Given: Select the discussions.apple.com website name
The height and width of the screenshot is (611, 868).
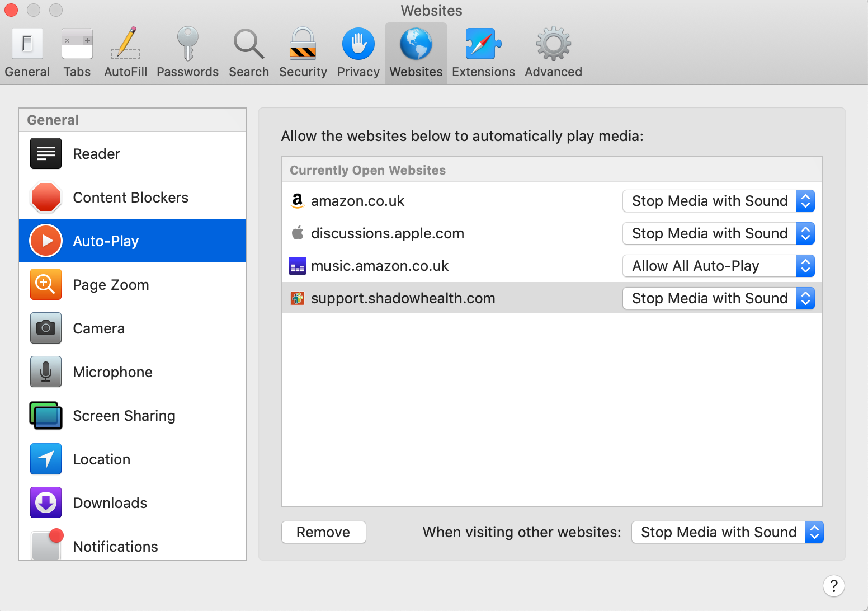Looking at the screenshot, I should [x=388, y=233].
